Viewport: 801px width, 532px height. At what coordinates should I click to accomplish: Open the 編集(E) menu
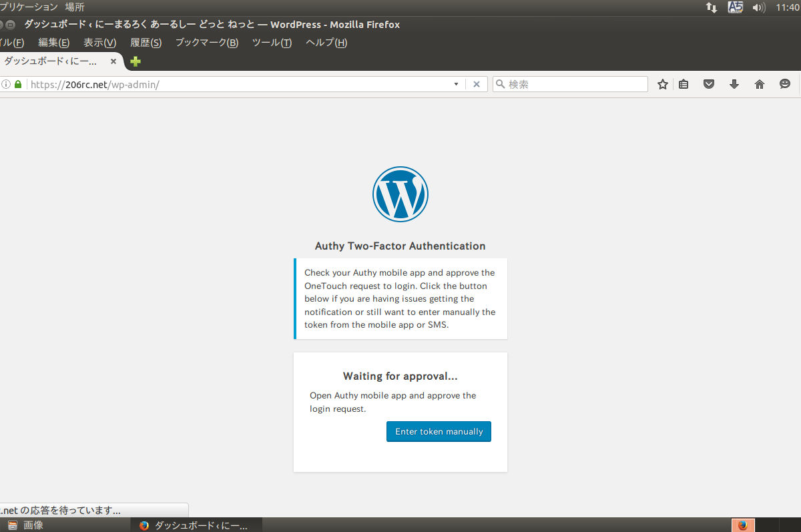click(x=53, y=43)
